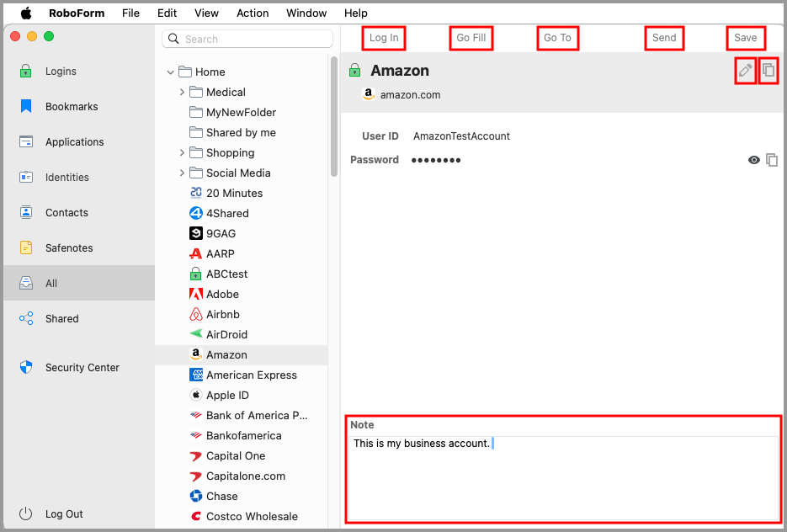Open the View menu

tap(206, 13)
